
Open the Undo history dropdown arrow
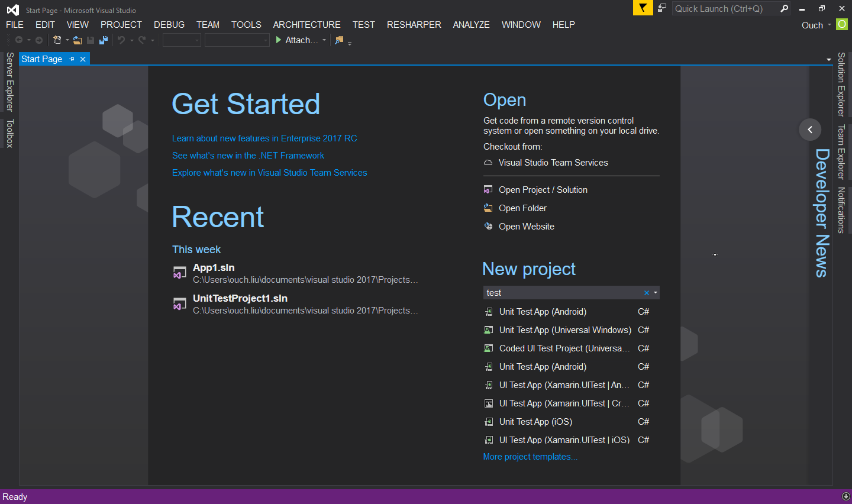pos(131,40)
